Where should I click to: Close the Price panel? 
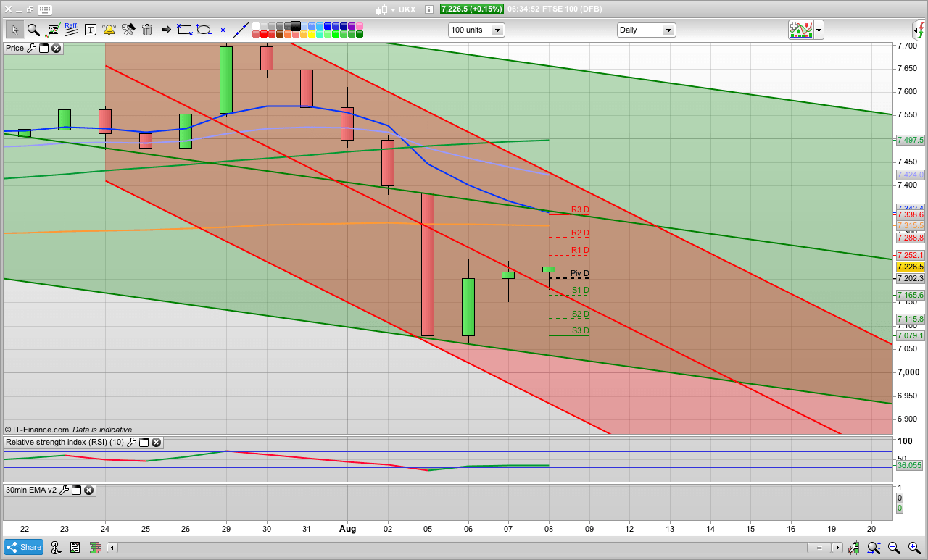[x=56, y=48]
